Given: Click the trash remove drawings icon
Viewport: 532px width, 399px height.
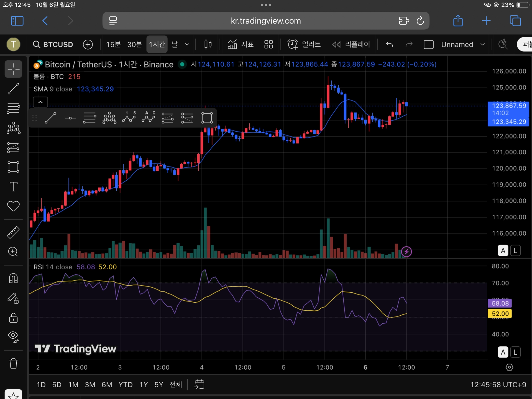Looking at the screenshot, I should tap(13, 363).
